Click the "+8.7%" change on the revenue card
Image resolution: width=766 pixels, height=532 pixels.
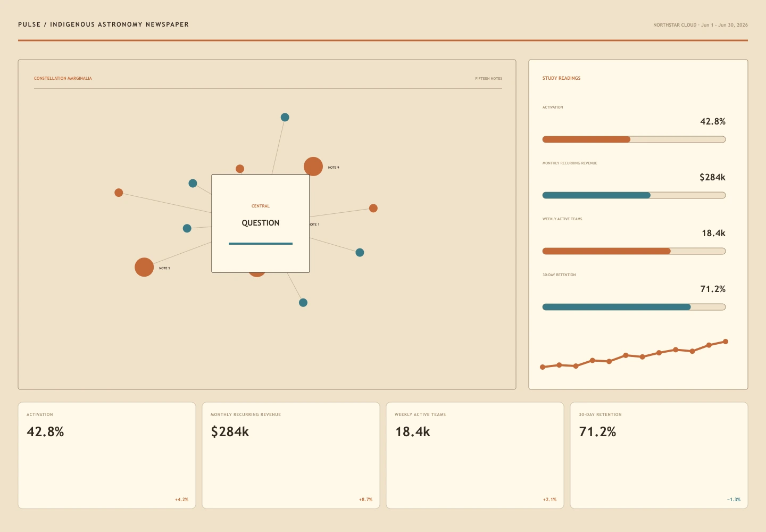365,500
